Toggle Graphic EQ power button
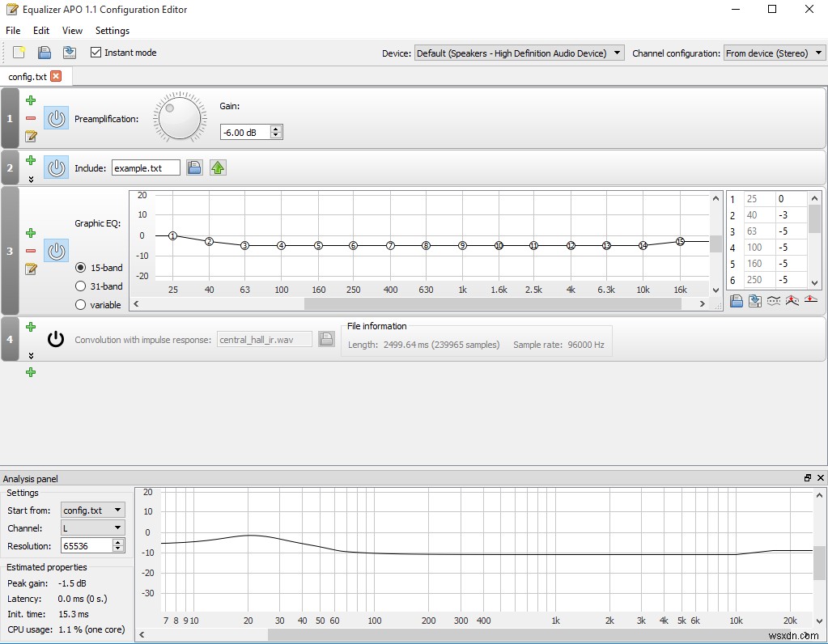 click(x=56, y=251)
